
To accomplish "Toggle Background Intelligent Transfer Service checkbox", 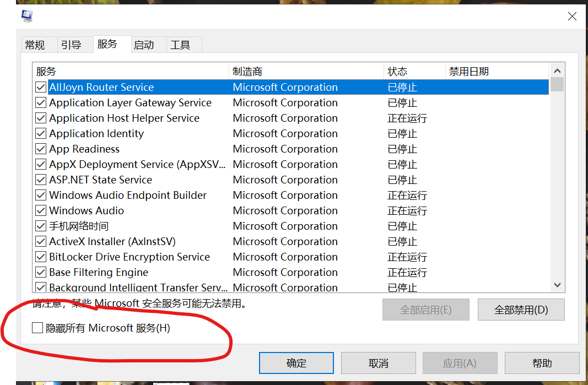I will point(41,287).
